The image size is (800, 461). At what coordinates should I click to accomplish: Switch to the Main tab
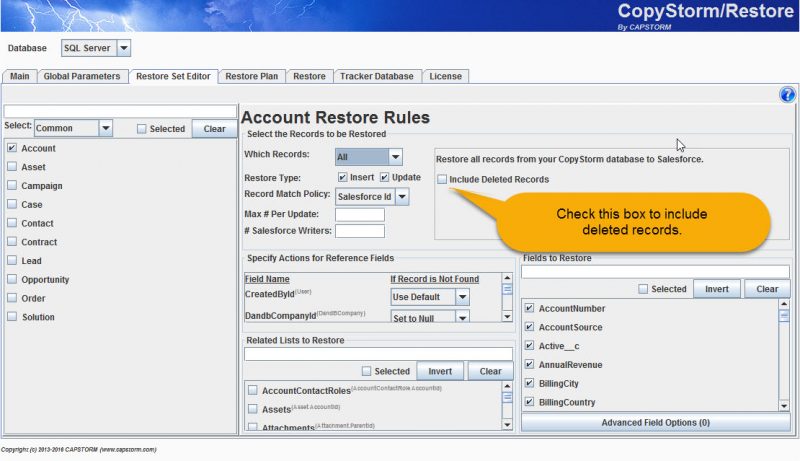[x=19, y=76]
